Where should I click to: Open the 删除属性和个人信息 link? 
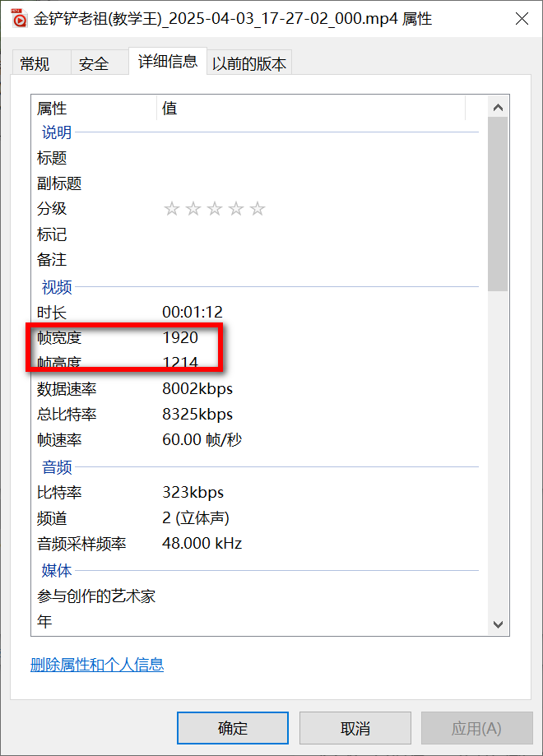(97, 665)
